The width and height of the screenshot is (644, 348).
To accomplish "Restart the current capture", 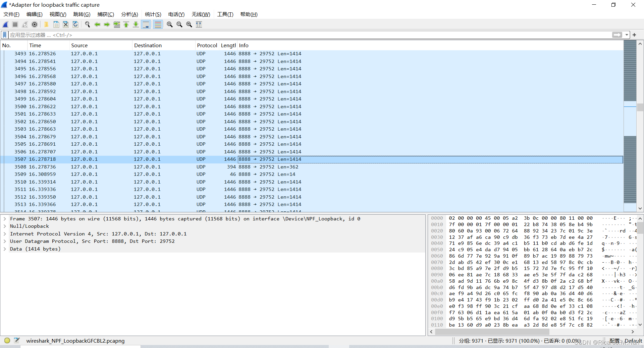I will click(25, 24).
